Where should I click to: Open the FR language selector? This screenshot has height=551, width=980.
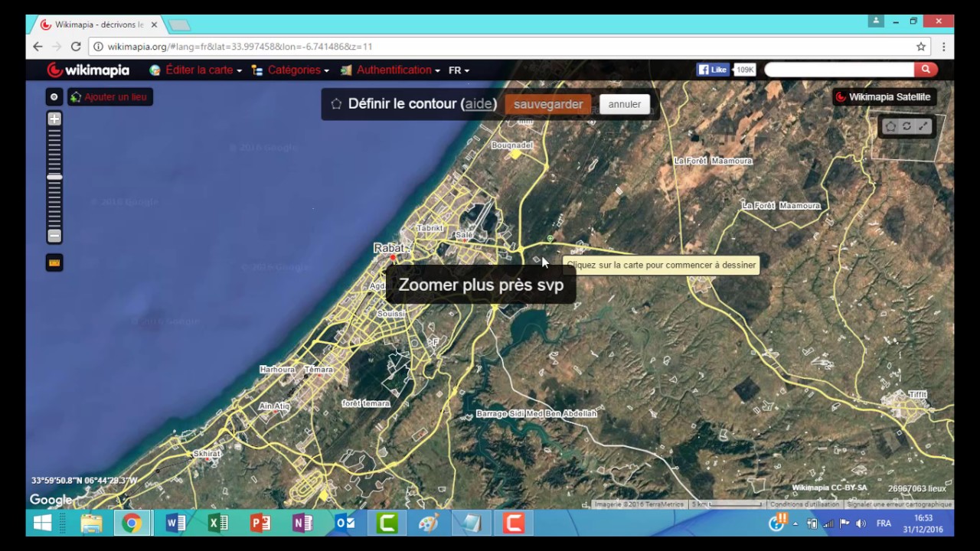pyautogui.click(x=459, y=70)
